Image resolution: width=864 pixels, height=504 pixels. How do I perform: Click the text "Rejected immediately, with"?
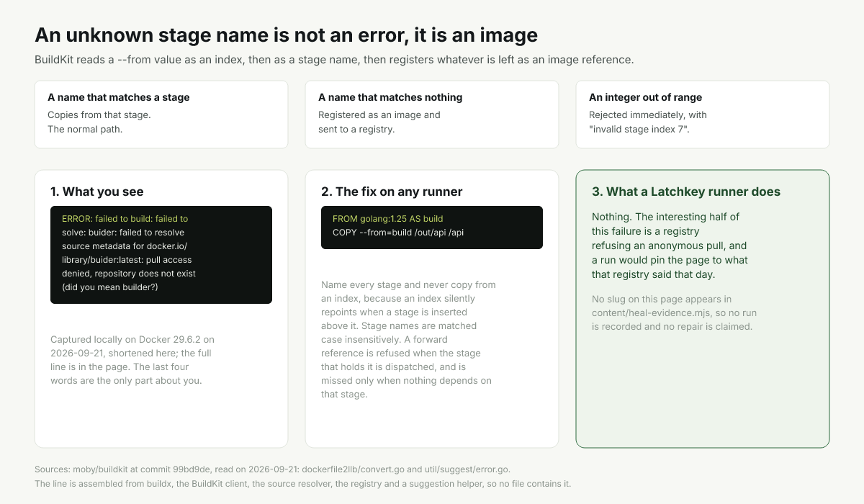(x=648, y=115)
